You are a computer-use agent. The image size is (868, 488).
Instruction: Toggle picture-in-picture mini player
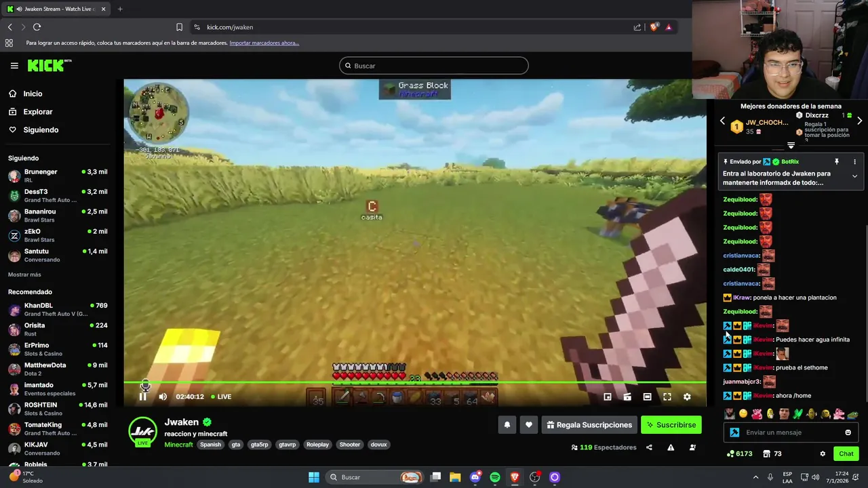pos(608,396)
